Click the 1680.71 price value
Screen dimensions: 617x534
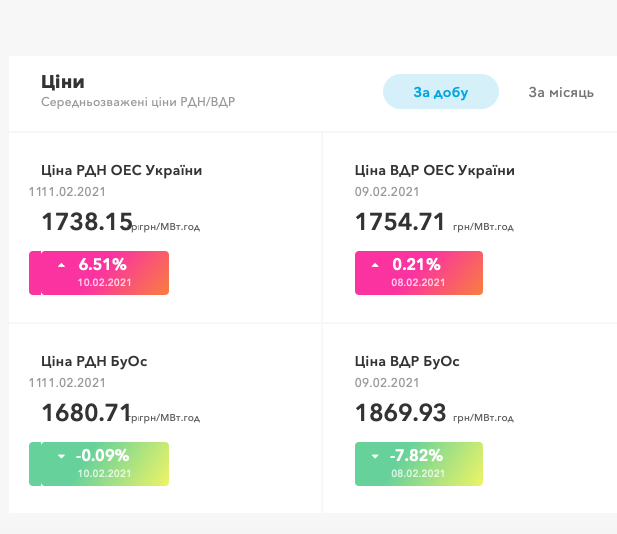(87, 411)
